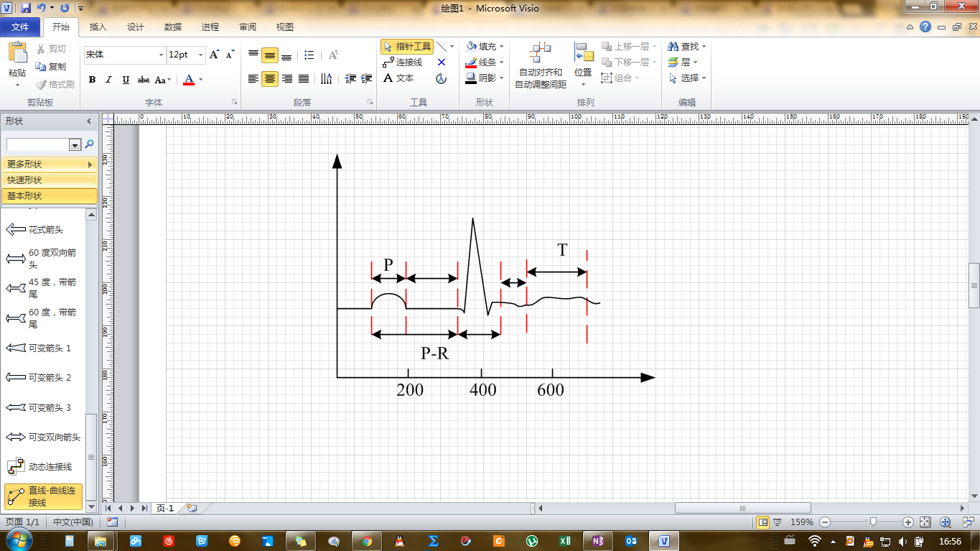Open Excel from the Windows taskbar

click(x=565, y=540)
